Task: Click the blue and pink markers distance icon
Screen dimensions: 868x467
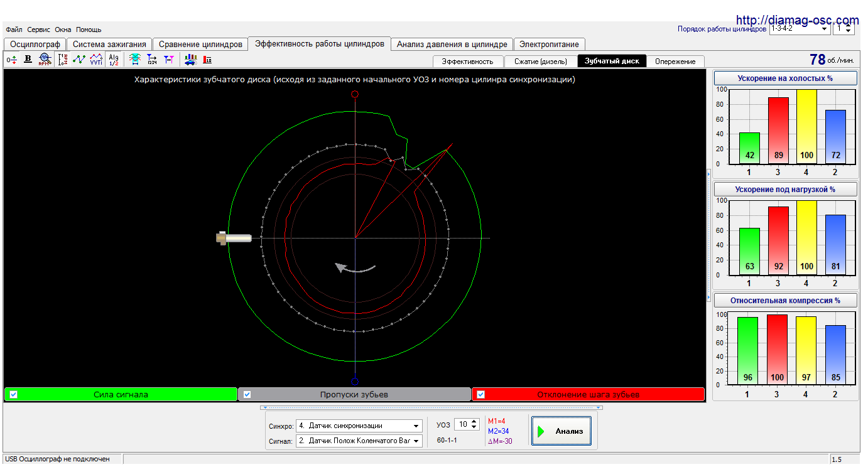Action: [169, 60]
